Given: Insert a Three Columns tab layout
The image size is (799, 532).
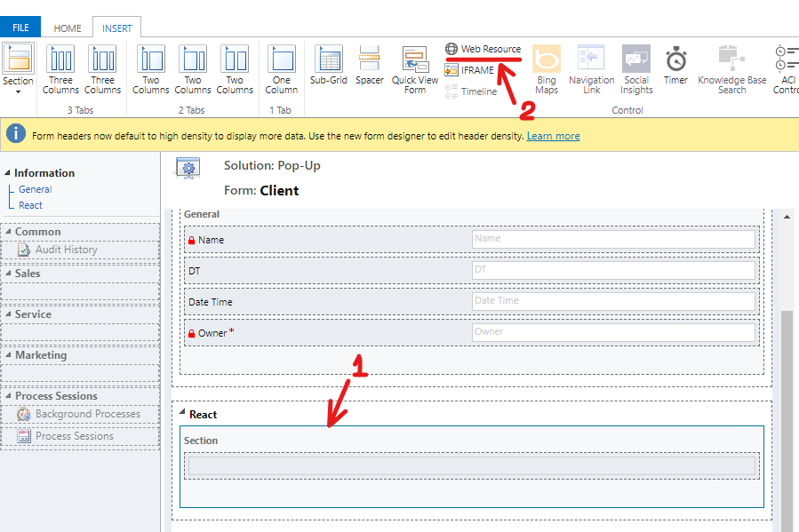Looking at the screenshot, I should (60, 70).
